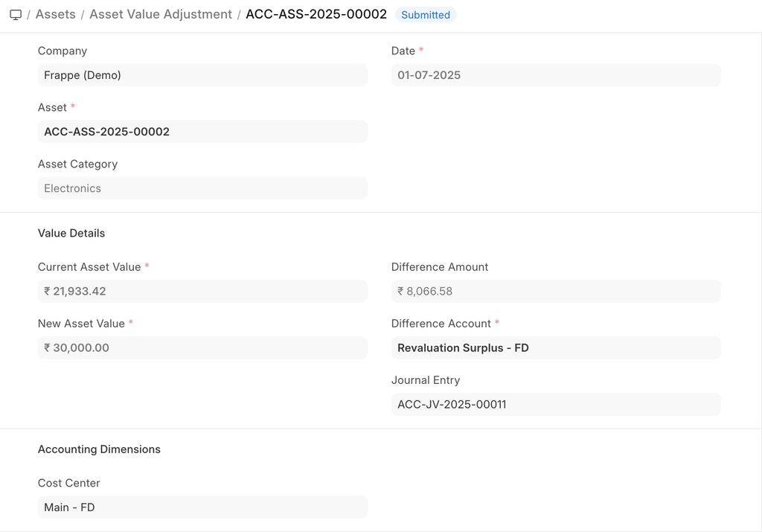Open Journal Entry ACC-JV-2025-00011 field
762x532 pixels.
[556, 404]
